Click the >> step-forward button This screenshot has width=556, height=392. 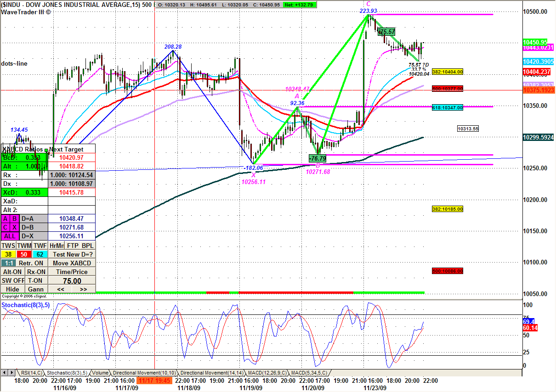[x=84, y=289]
